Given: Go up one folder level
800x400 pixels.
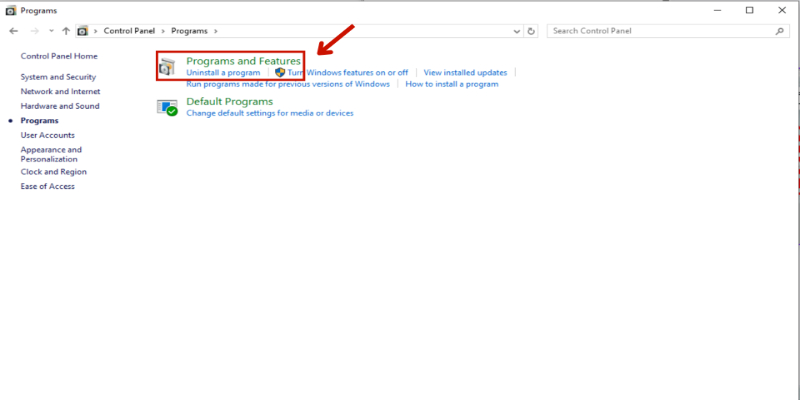Looking at the screenshot, I should (x=66, y=31).
